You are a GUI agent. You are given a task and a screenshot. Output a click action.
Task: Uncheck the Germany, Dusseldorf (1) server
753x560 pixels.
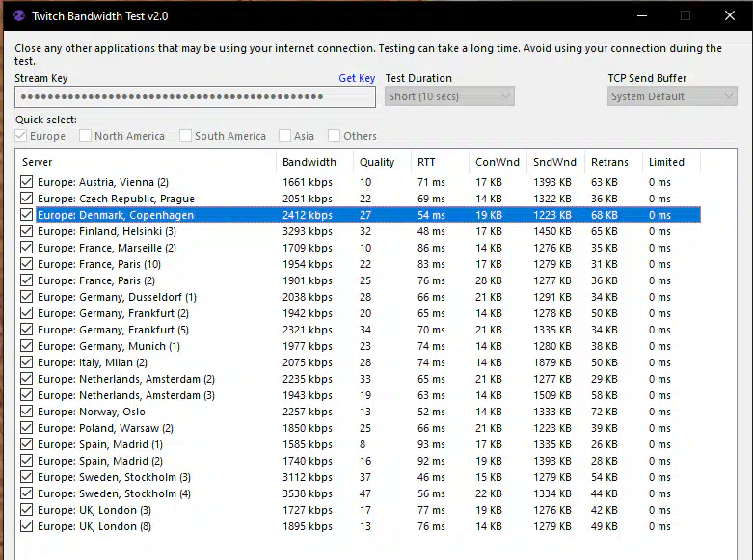pos(27,297)
